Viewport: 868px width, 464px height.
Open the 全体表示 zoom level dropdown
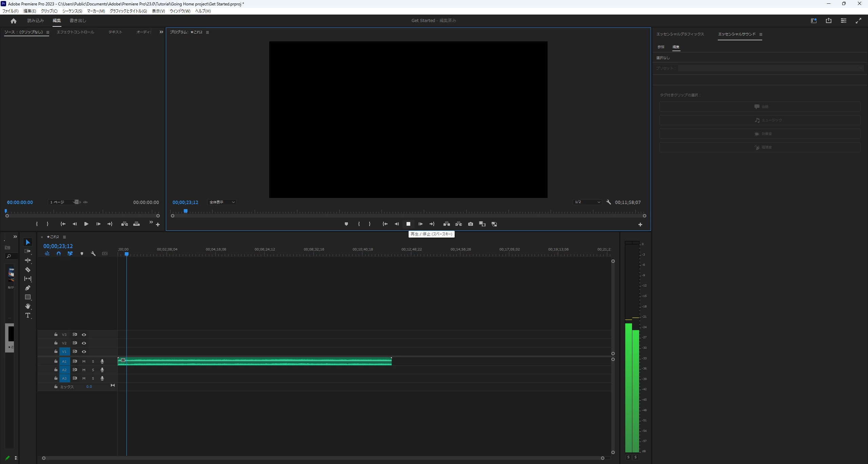point(222,202)
